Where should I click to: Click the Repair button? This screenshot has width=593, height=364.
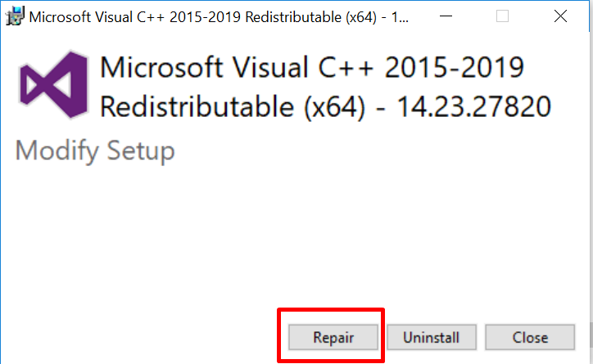(x=332, y=337)
